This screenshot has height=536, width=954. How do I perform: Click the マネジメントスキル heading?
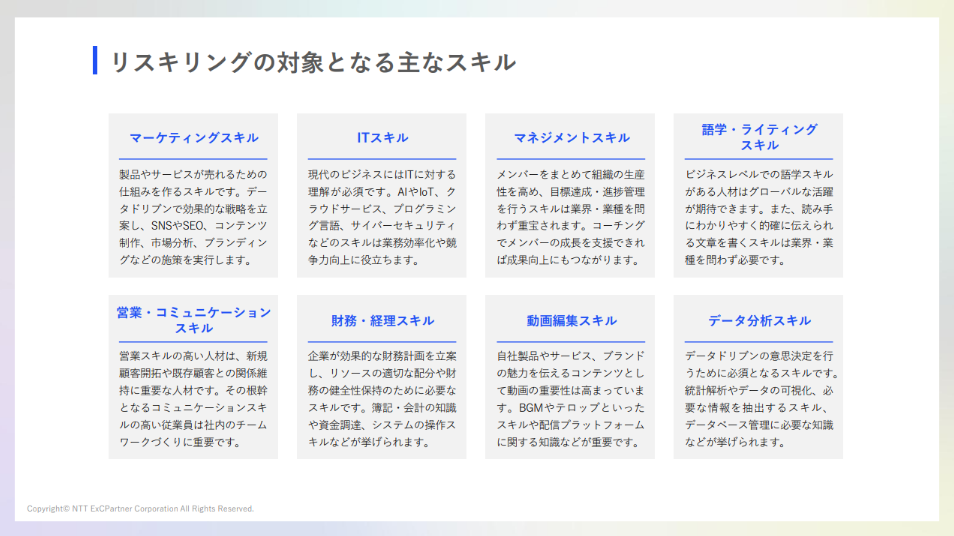click(x=571, y=138)
